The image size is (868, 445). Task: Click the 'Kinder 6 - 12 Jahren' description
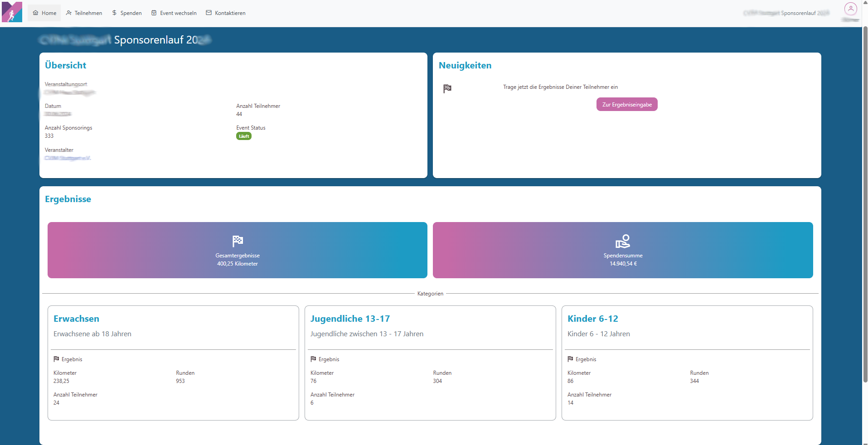[x=599, y=334]
